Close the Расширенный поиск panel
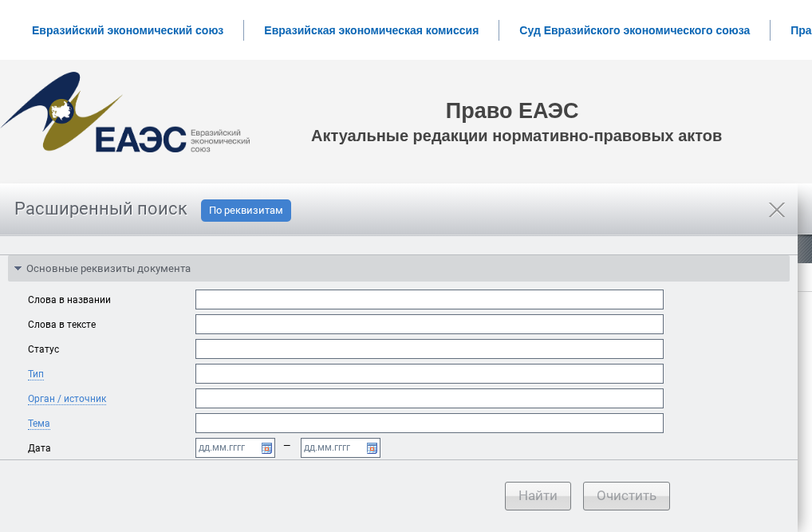 [x=776, y=210]
